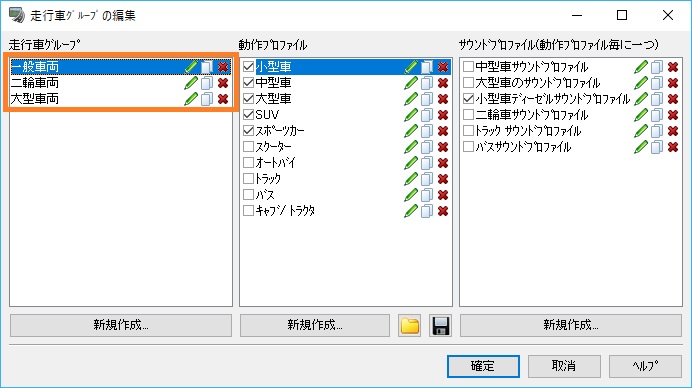The width and height of the screenshot is (692, 388).
Task: Copy the 中型車サウンドプロファイル entry
Action: pos(657,67)
